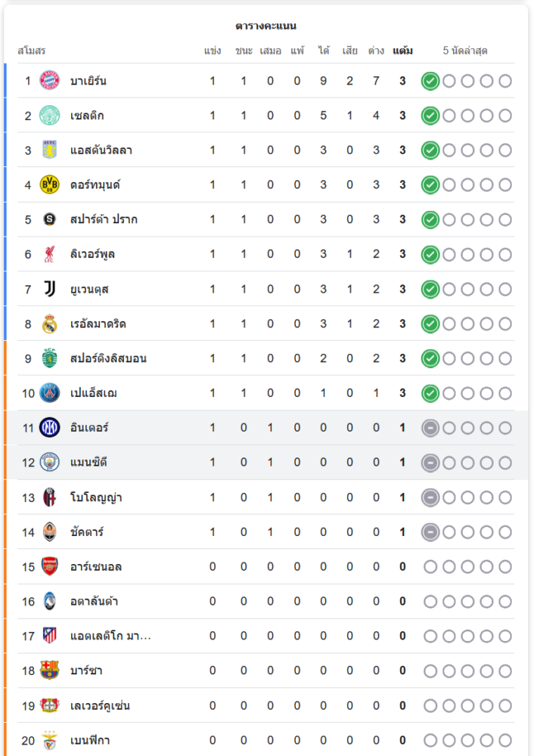This screenshot has height=756, width=534.
Task: Click the Inter Milan club logo
Action: [49, 428]
